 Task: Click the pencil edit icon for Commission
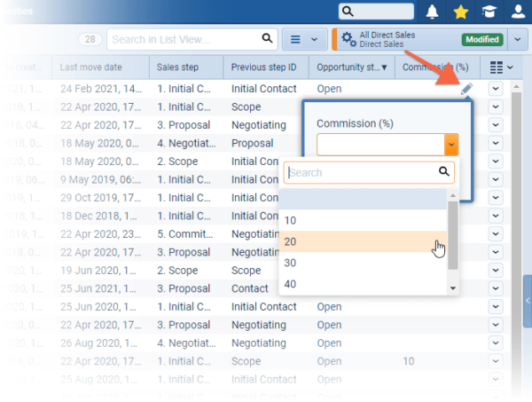466,88
